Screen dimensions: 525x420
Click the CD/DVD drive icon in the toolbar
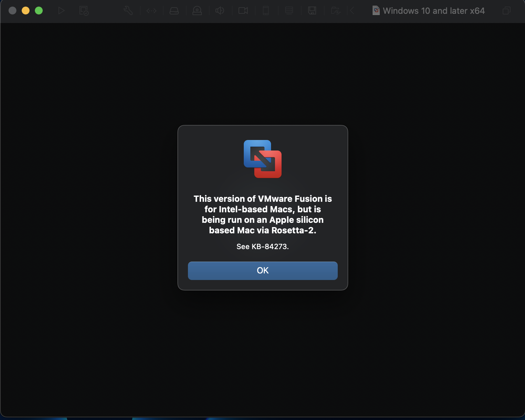[x=197, y=11]
